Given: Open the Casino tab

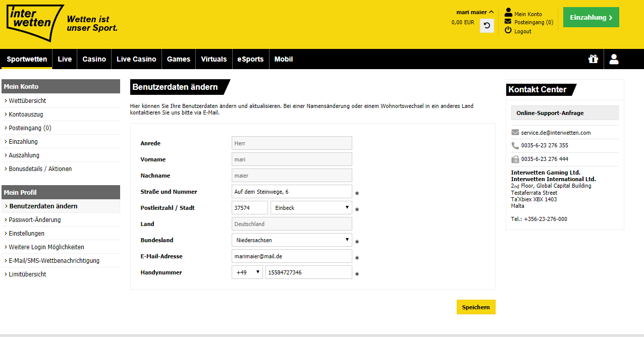Looking at the screenshot, I should pyautogui.click(x=94, y=59).
